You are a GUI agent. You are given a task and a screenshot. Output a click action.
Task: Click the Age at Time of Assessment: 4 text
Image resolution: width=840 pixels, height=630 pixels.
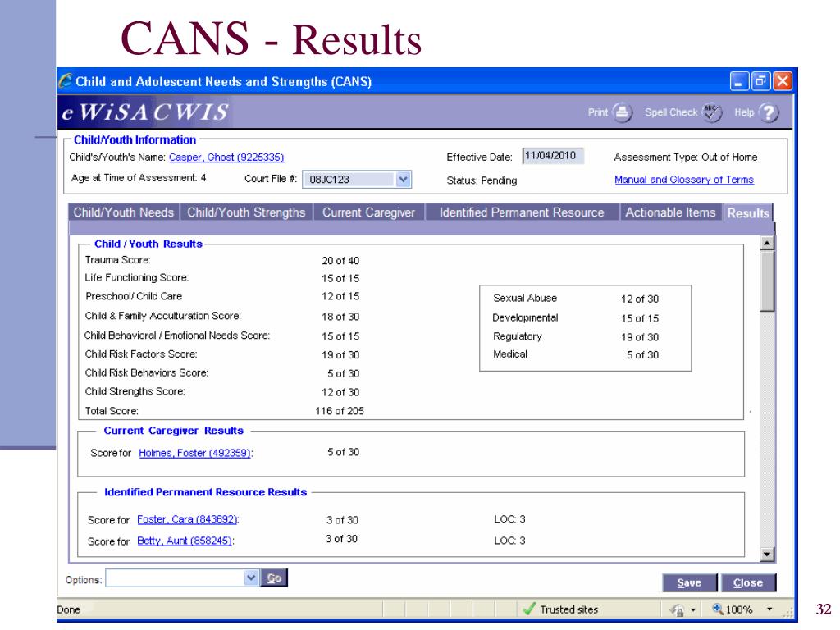pos(139,178)
